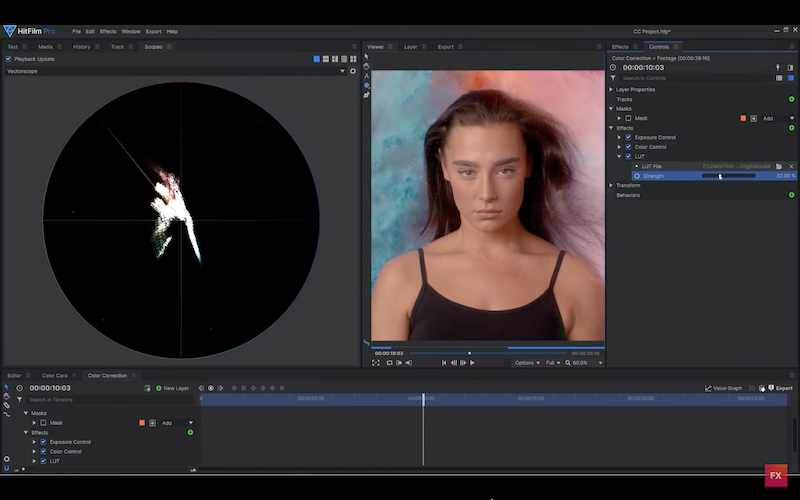The image size is (800, 500).
Task: Switch to the History tab
Action: click(x=82, y=47)
